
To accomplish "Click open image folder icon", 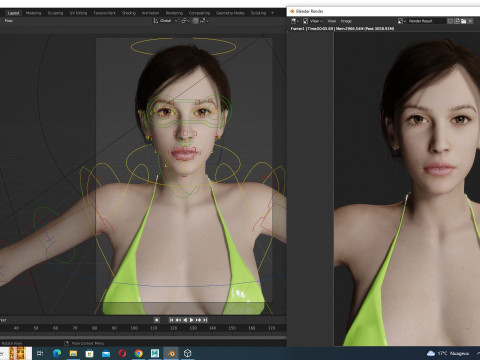I will coord(463,21).
